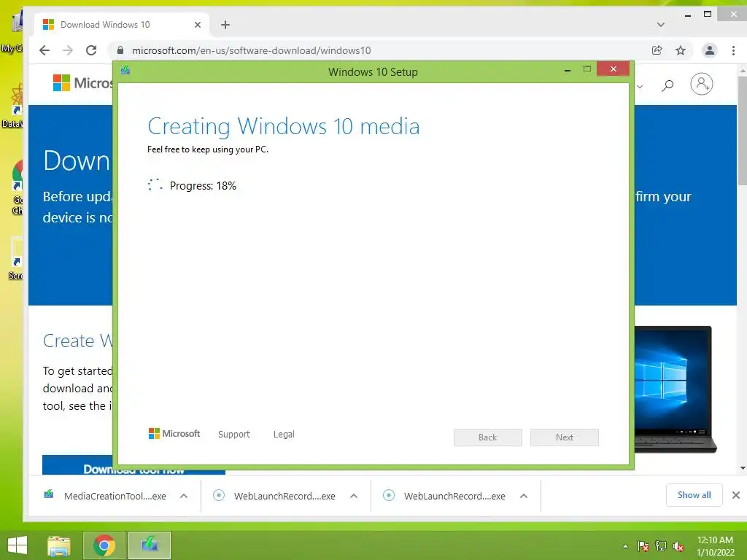Click the progress spinner in Setup
This screenshot has width=747, height=560.
click(155, 184)
